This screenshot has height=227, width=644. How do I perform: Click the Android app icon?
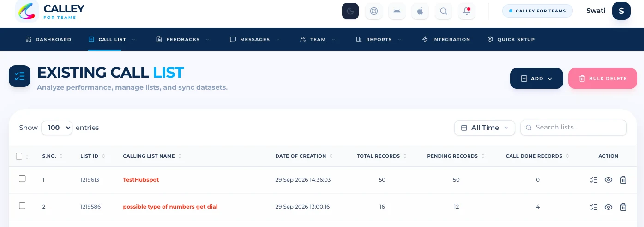point(397,11)
